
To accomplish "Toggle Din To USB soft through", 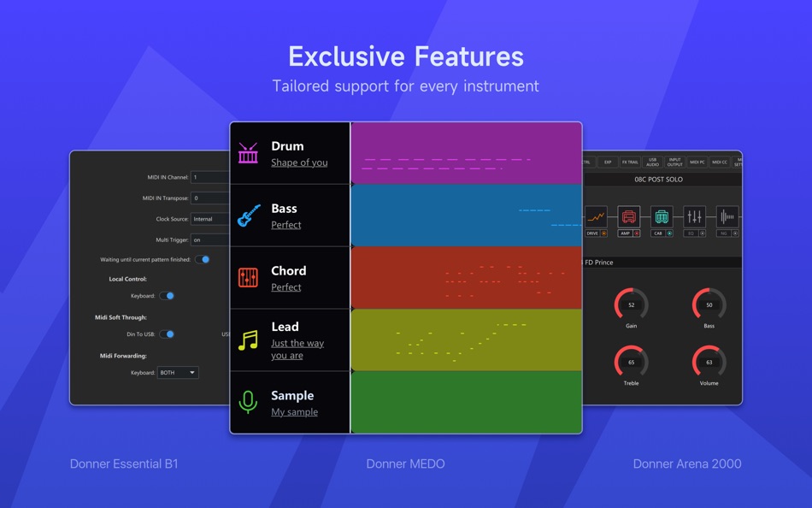I will 167,334.
